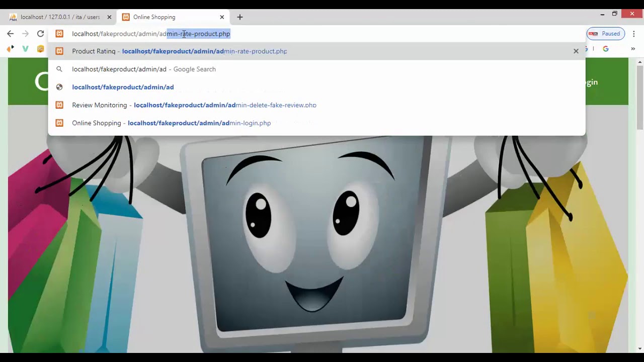
Task: Minimize the Chrome window
Action: point(602,14)
